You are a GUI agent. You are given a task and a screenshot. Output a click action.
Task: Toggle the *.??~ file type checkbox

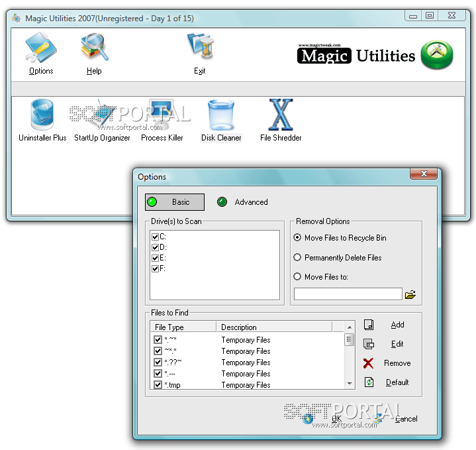tap(158, 363)
